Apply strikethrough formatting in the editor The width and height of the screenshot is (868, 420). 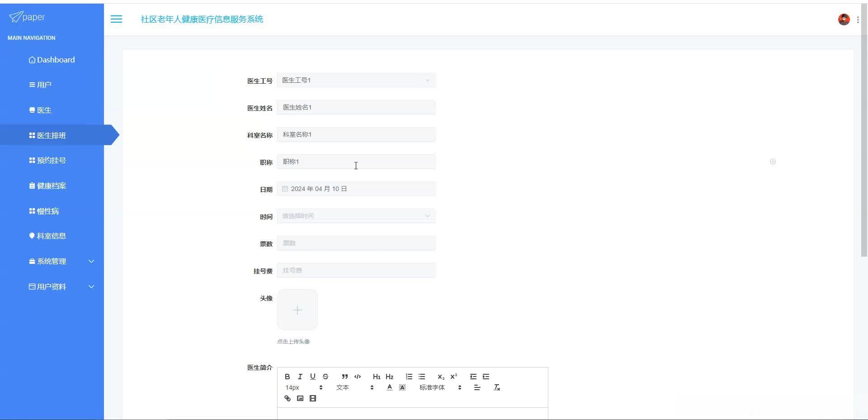tap(325, 377)
